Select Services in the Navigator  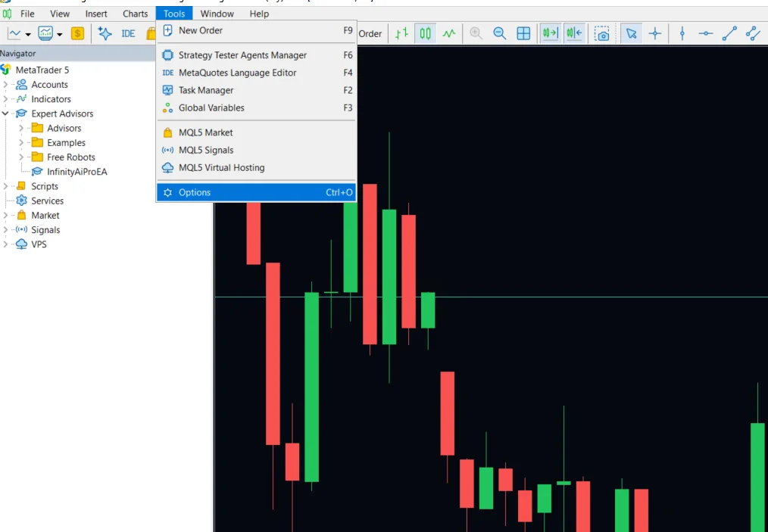click(x=48, y=201)
